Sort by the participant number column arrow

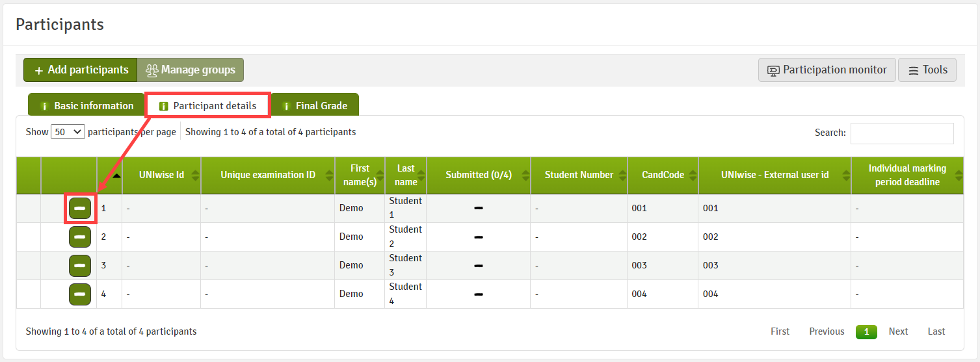tap(116, 175)
